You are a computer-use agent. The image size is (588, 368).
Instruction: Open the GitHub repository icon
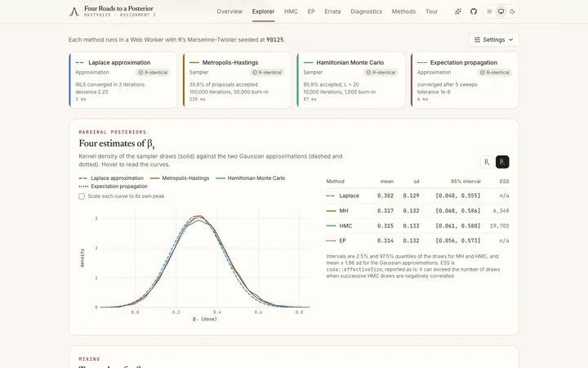[x=474, y=11]
